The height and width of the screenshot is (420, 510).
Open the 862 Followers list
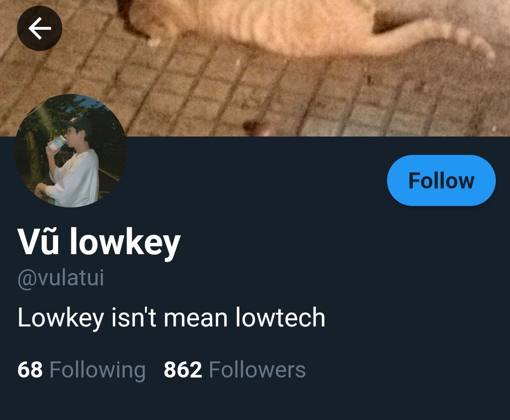pyautogui.click(x=235, y=369)
